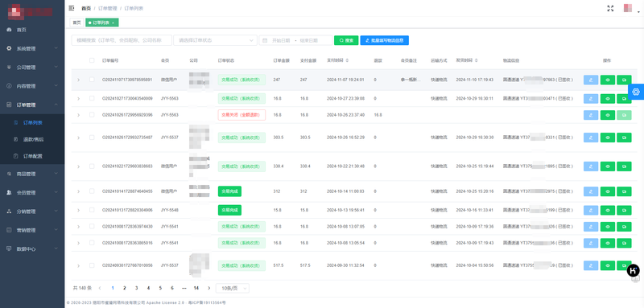Go to page 2 in pagination
The width and height of the screenshot is (644, 308).
(125, 289)
